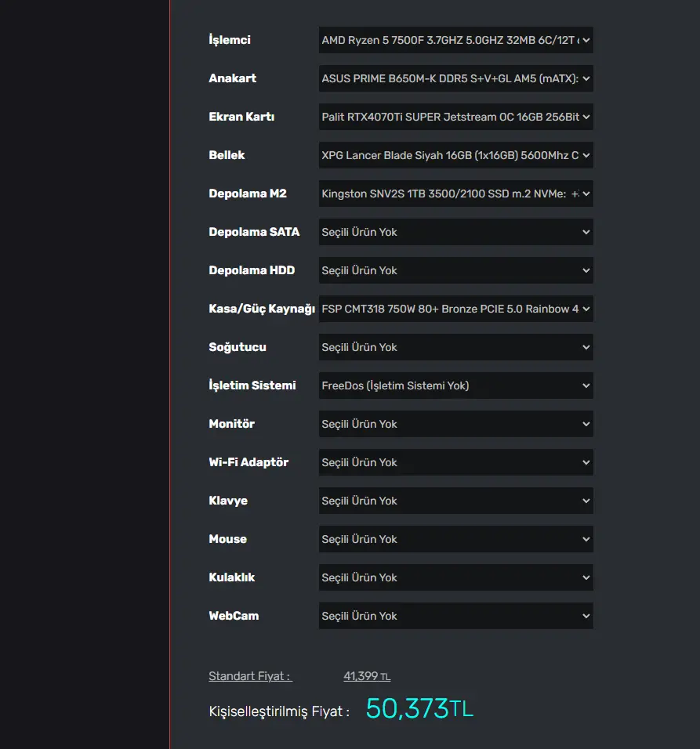Screen dimensions: 700x749
Task: Click the Depolama M2 label
Action: 248,194
